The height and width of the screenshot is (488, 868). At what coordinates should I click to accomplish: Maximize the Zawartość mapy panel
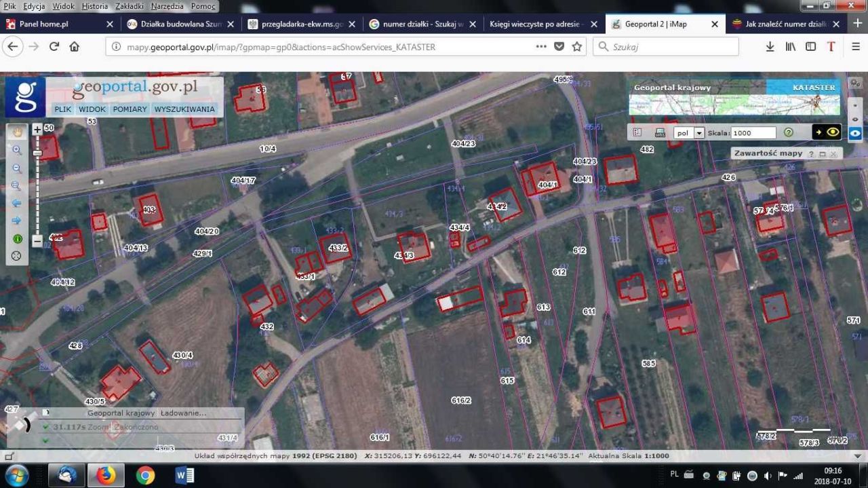point(822,154)
